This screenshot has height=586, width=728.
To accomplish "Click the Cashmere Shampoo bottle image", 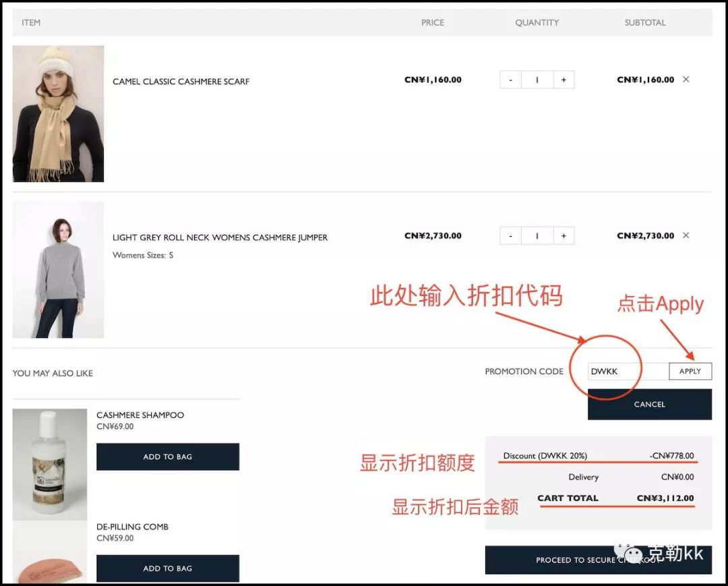I will click(x=49, y=465).
